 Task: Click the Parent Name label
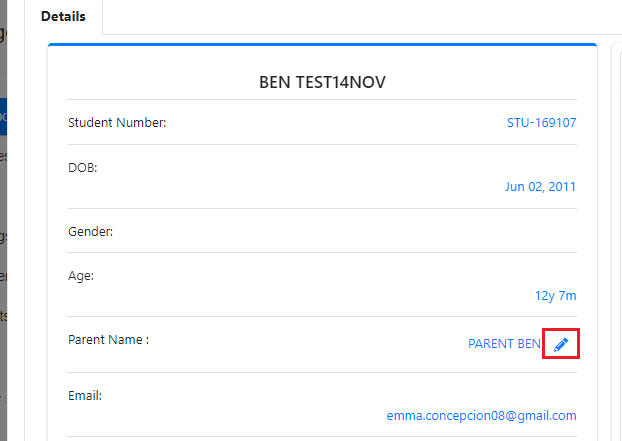[108, 340]
